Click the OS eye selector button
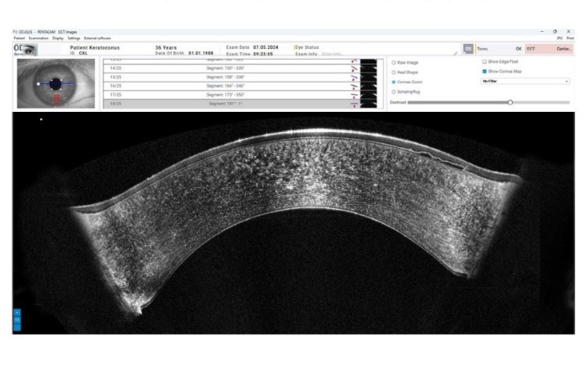The width and height of the screenshot is (588, 392). [x=468, y=49]
